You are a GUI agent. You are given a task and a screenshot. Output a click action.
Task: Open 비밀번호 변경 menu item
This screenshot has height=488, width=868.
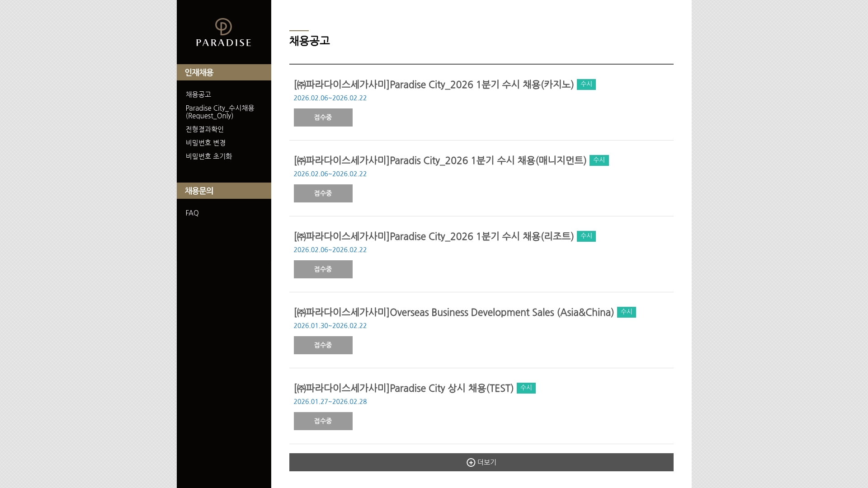[205, 143]
